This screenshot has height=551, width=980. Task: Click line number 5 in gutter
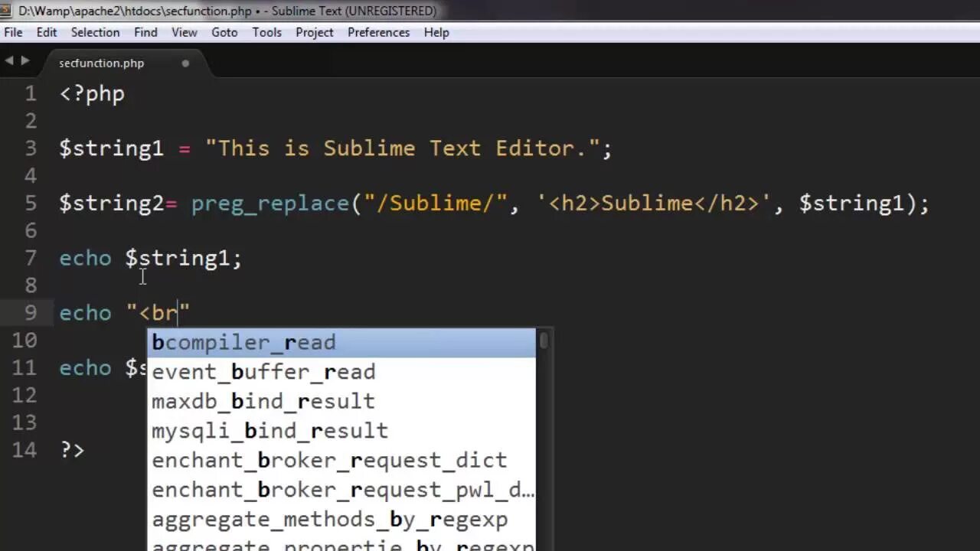pyautogui.click(x=31, y=204)
